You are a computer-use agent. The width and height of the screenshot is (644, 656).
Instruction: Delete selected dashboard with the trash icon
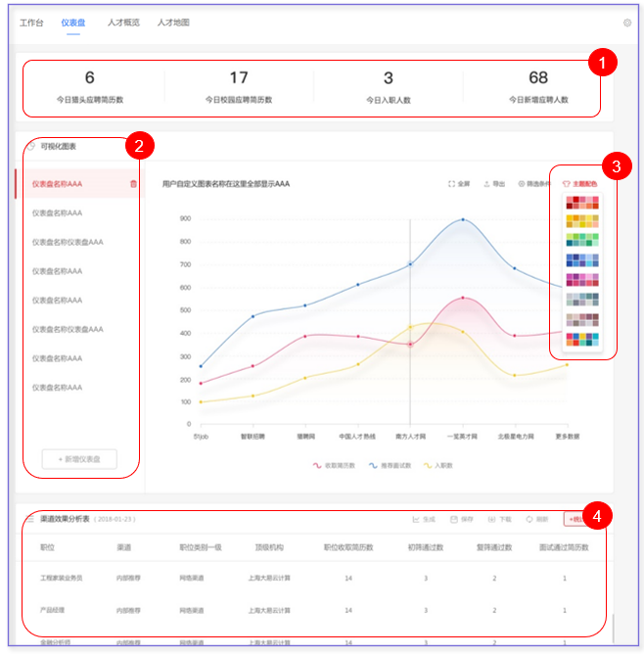[x=133, y=184]
